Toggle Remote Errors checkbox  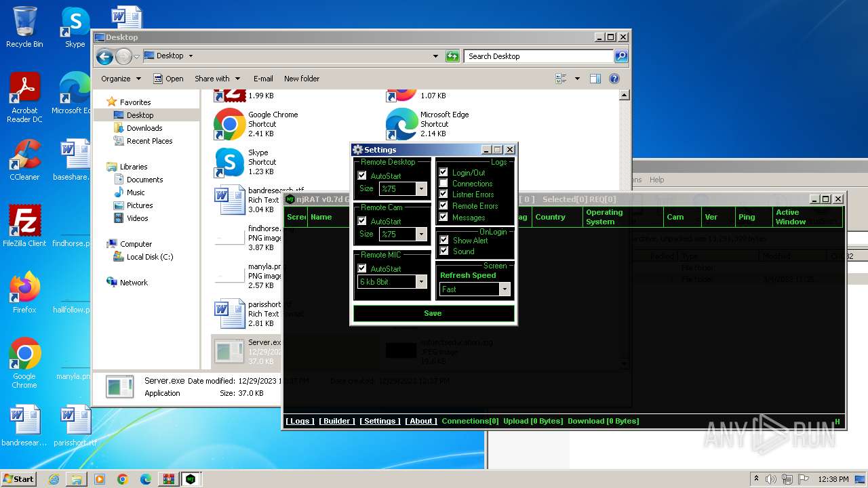[443, 205]
